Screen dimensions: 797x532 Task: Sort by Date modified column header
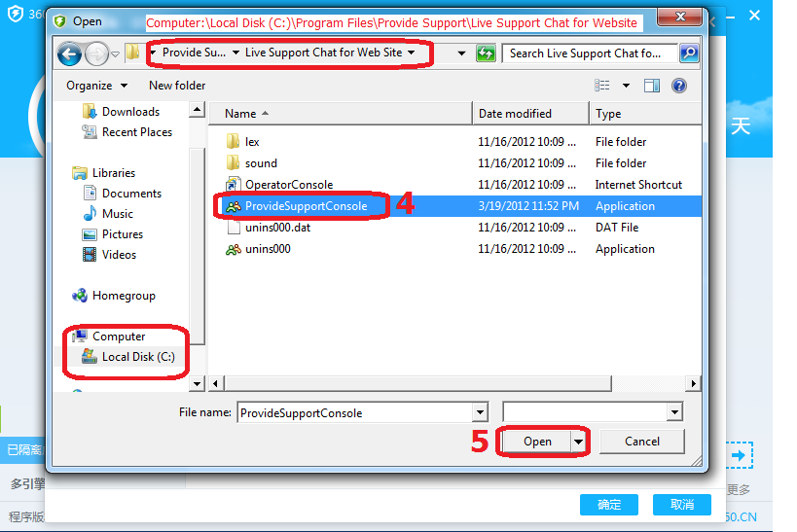click(530, 114)
